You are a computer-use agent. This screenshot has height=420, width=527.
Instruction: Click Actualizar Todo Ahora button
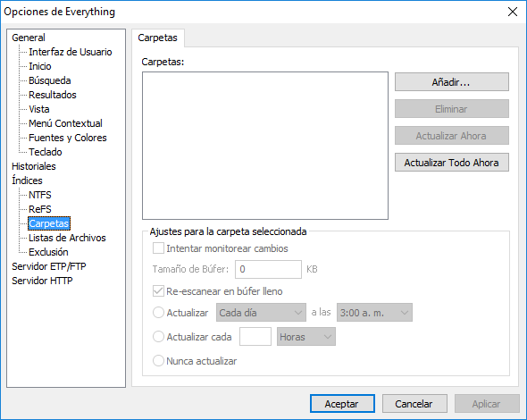[x=452, y=163]
